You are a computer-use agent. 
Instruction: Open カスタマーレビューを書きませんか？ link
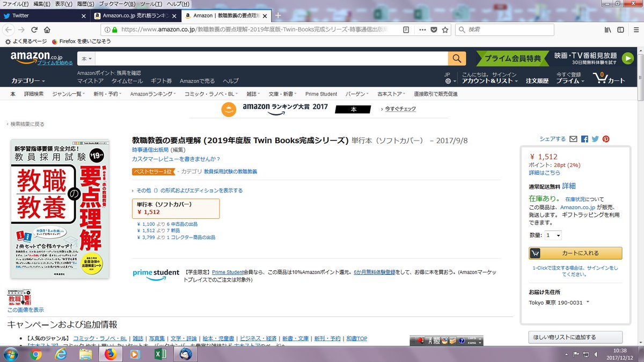pyautogui.click(x=176, y=159)
